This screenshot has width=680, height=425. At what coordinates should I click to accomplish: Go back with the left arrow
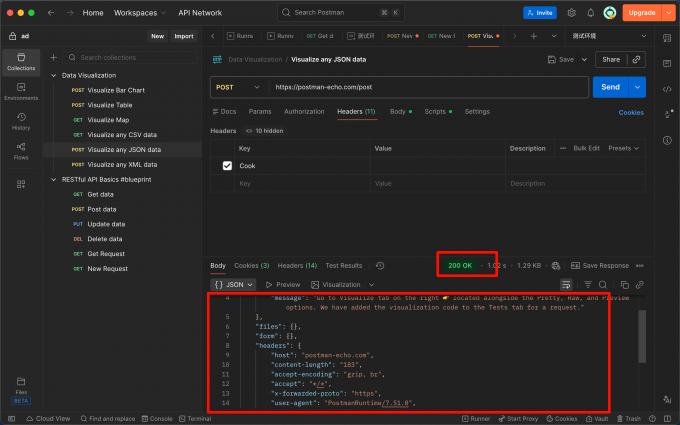[x=51, y=13]
